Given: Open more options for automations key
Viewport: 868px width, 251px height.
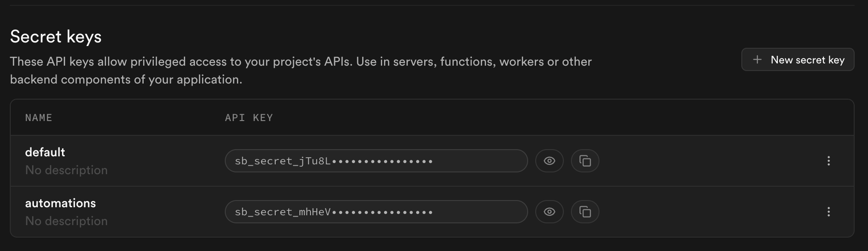Looking at the screenshot, I should click(x=828, y=212).
